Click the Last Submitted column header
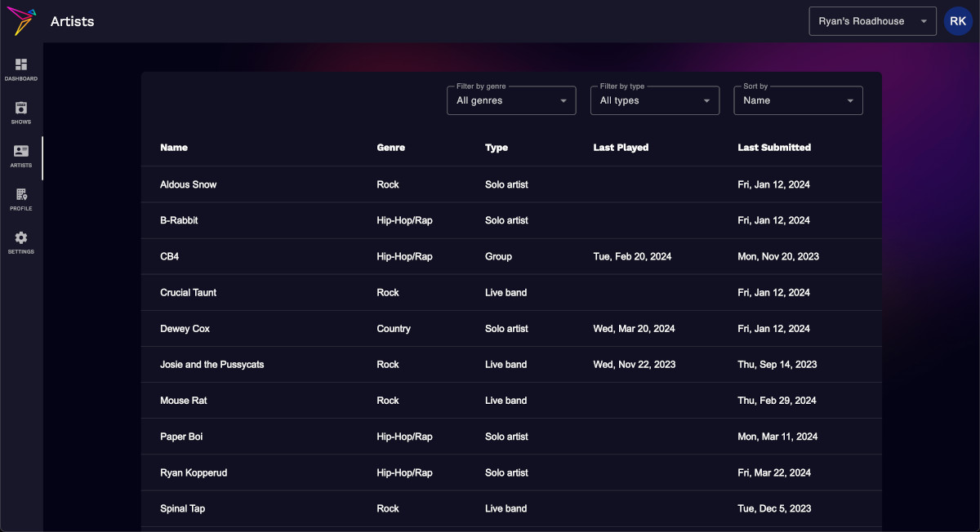The image size is (980, 532). [774, 148]
